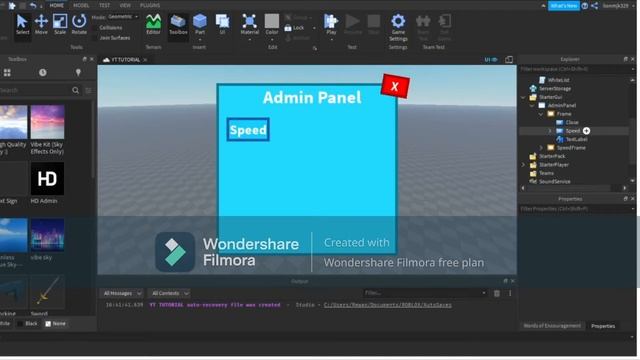Select the Vibe Kit sky thumbnail
This screenshot has width=640, height=360.
[x=47, y=122]
